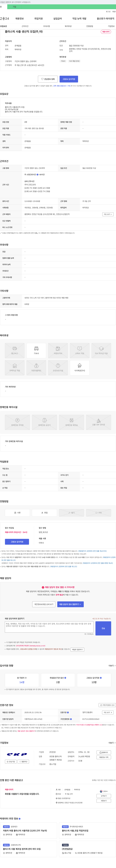The width and height of the screenshot is (116, 868).
Task: Click 고용24 입사지원 button under 접수 마감일
Action: point(17,542)
